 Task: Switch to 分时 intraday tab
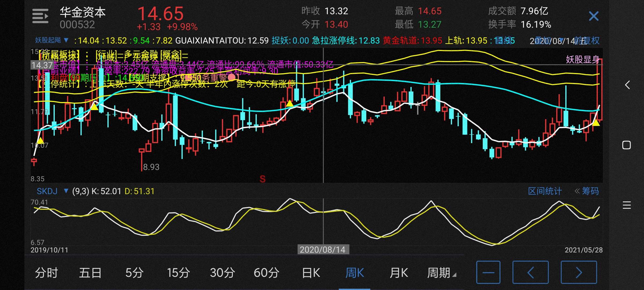(x=46, y=273)
